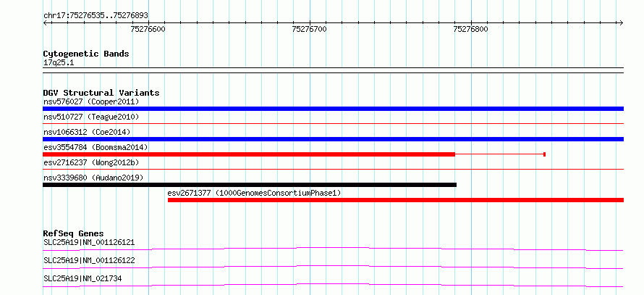Image resolution: width=644 pixels, height=295 pixels.
Task: Click the 75276800 ruler tick label
Action: 470,29
